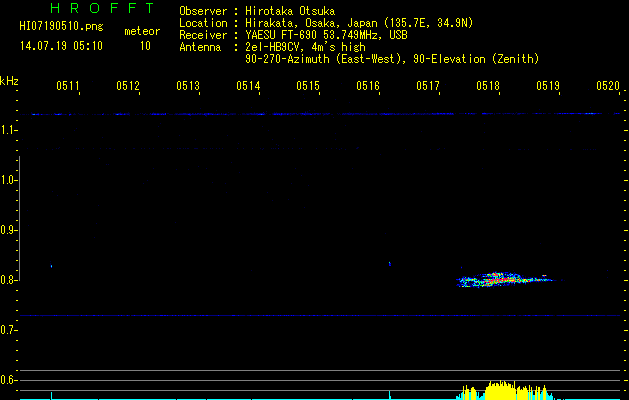Click the HI07190510.png filename label
The image size is (629, 400).
(61, 26)
